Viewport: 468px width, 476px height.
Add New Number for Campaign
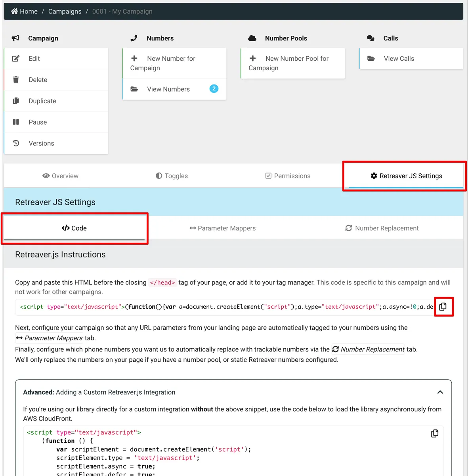175,63
